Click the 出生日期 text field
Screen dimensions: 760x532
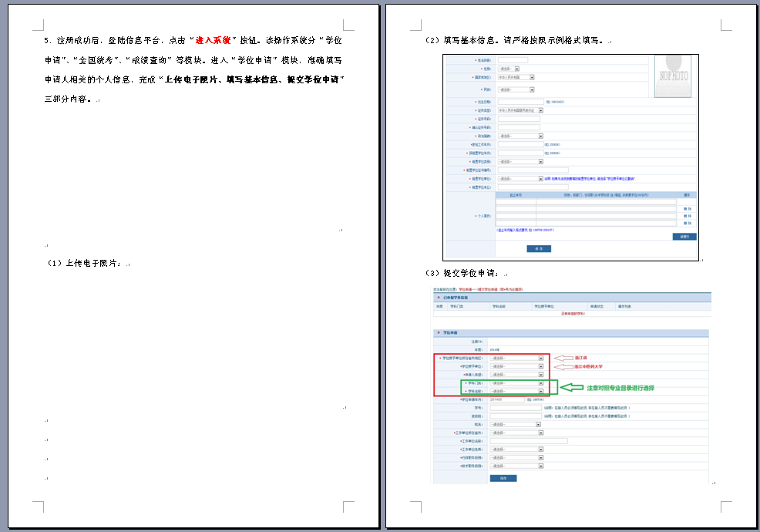click(520, 102)
